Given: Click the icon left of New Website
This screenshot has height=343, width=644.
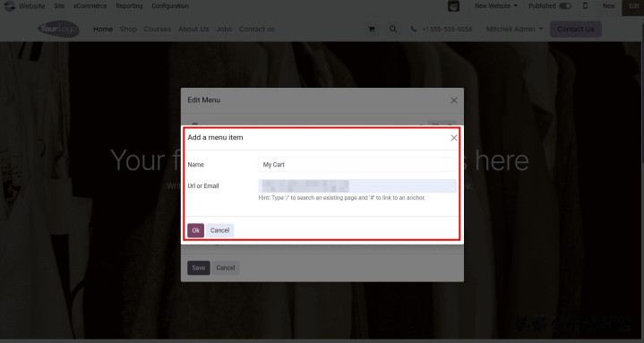Looking at the screenshot, I should coord(453,6).
